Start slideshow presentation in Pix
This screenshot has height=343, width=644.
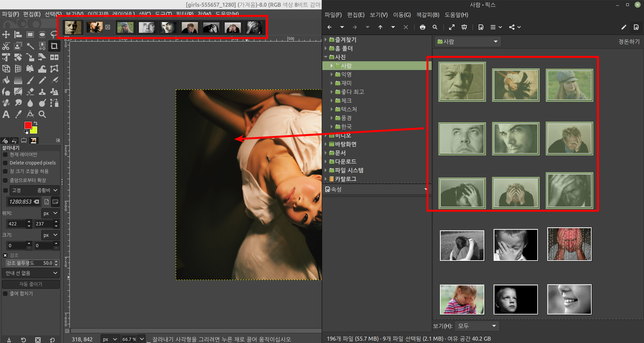464,27
